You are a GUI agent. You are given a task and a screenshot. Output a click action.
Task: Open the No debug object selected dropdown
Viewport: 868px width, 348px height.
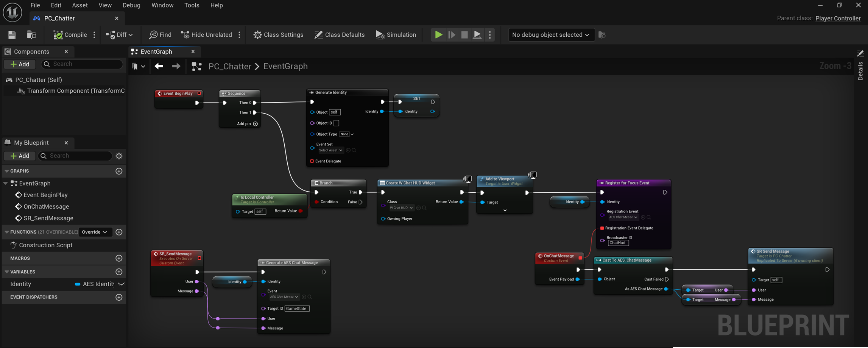551,34
